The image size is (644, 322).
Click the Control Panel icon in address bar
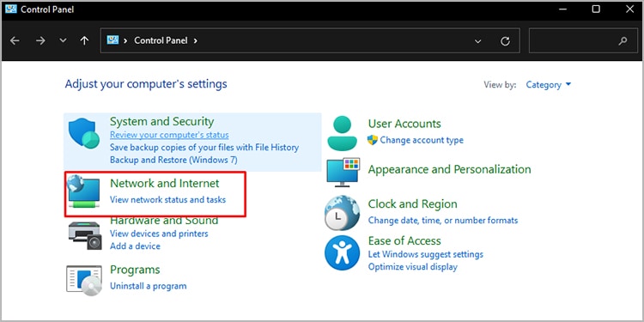tap(112, 39)
